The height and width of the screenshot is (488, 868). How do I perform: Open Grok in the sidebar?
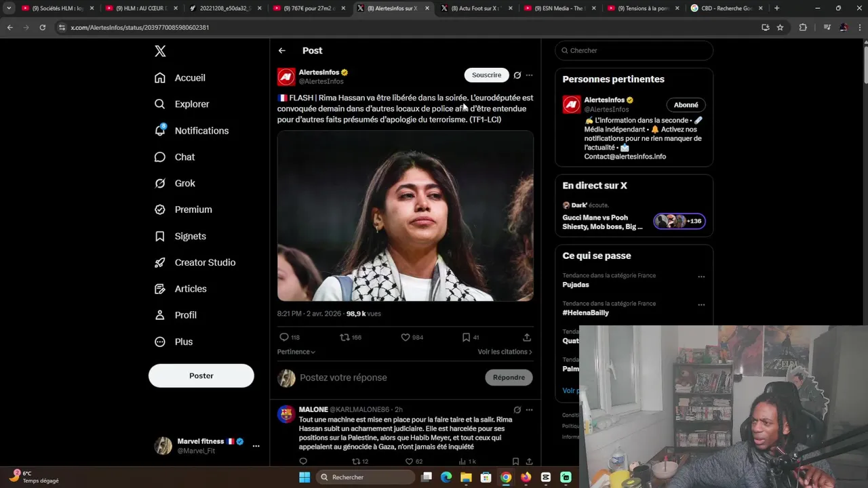click(x=175, y=184)
